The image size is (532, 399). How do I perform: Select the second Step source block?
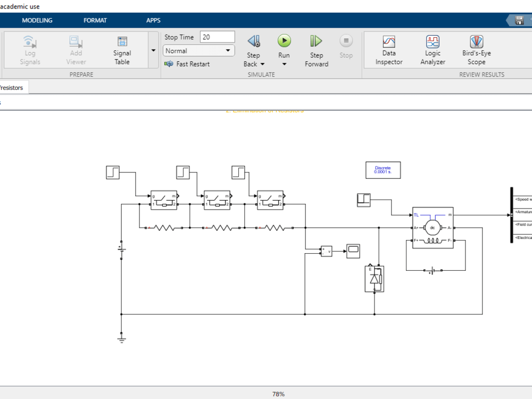click(x=183, y=172)
